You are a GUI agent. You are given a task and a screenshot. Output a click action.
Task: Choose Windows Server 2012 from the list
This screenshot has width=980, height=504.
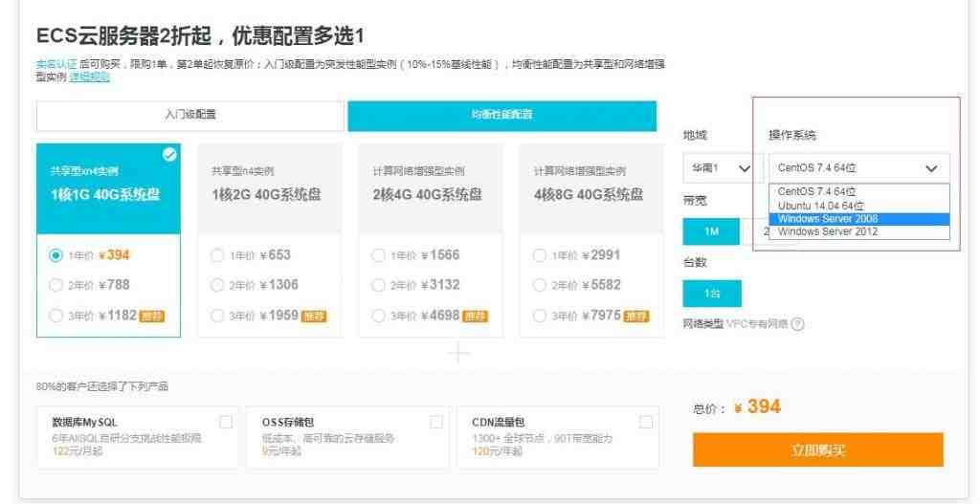tap(859, 231)
